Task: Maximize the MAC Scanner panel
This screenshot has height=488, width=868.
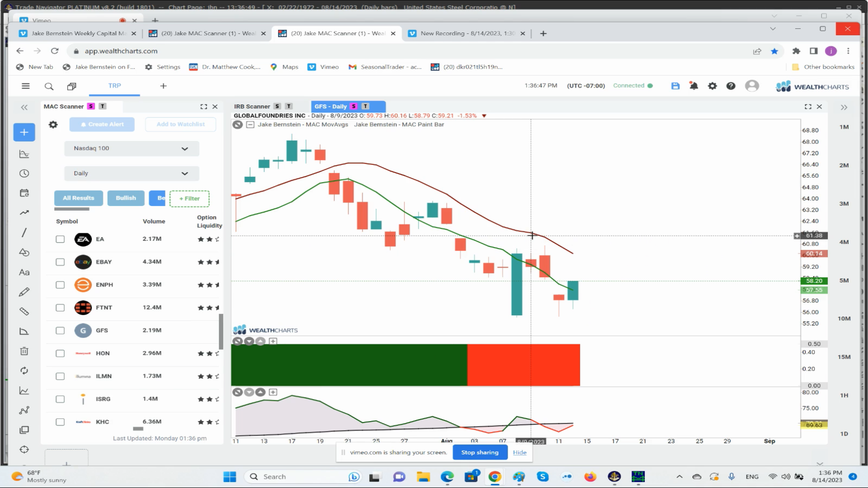Action: pos(204,107)
